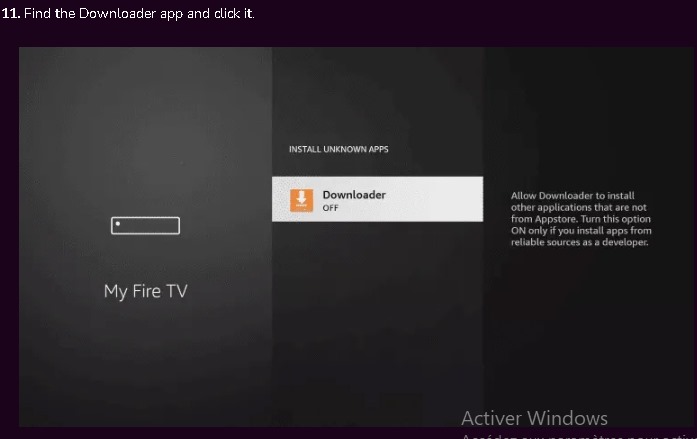Click the Fire TV device outline icon
Viewport: 697px width, 439px height.
click(145, 226)
